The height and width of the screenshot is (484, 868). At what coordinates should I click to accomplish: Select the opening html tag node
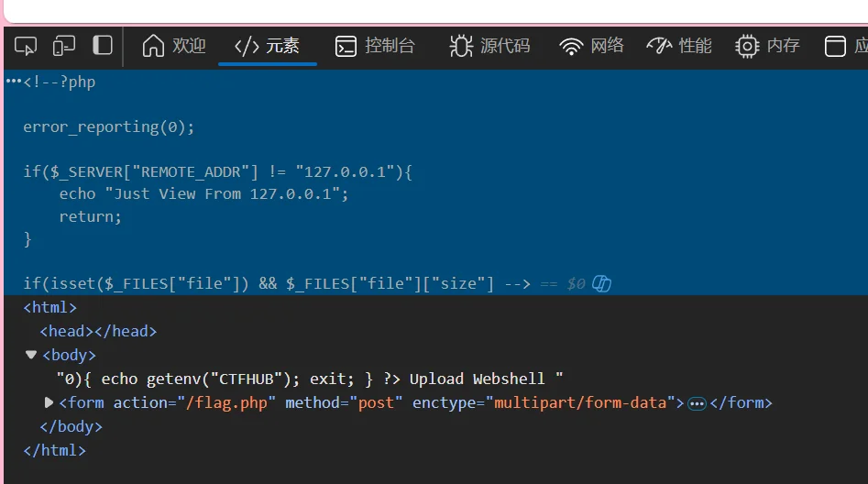50,308
